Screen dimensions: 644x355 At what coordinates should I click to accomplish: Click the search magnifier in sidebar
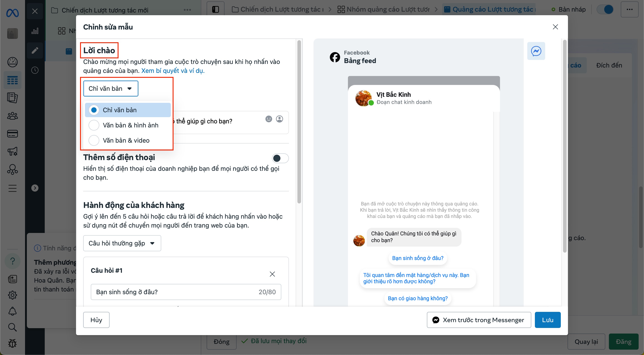click(12, 327)
